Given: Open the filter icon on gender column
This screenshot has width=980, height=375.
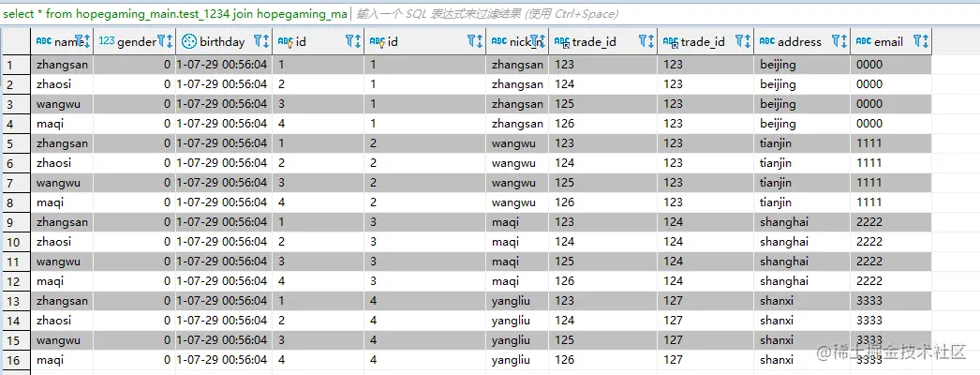Looking at the screenshot, I should coord(161,42).
